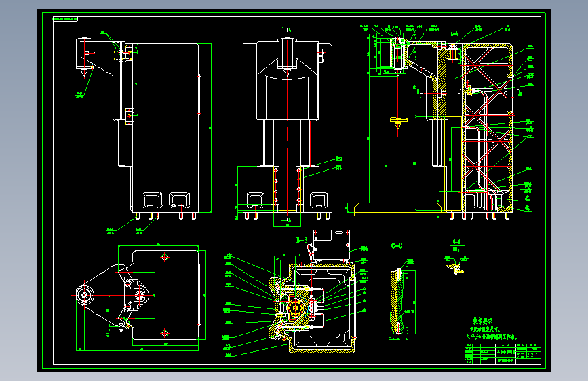Screen dimensions: 588x381
Task: Click the 技术要求 technical requirements heading
Action: pyautogui.click(x=483, y=321)
